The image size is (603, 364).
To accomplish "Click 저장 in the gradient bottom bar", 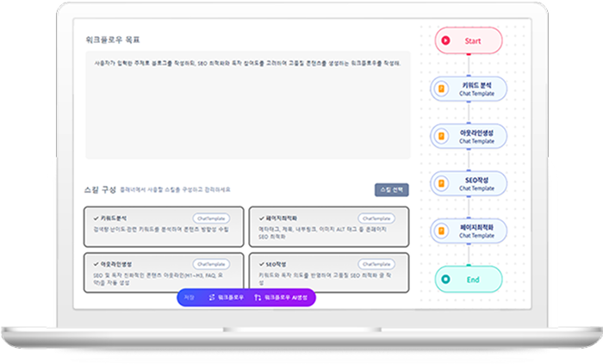I will click(189, 298).
